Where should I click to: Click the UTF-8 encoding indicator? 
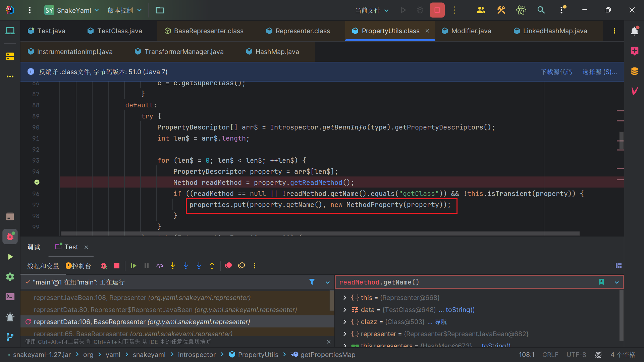coord(576,355)
